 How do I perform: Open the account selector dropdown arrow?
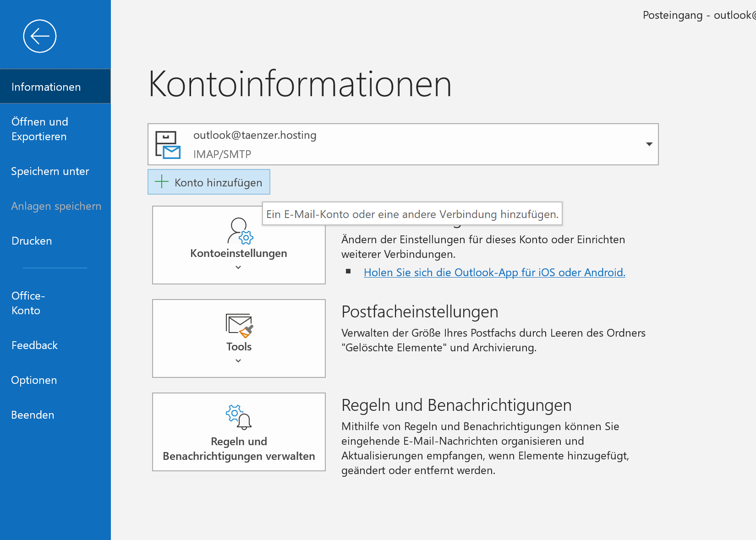click(x=649, y=144)
